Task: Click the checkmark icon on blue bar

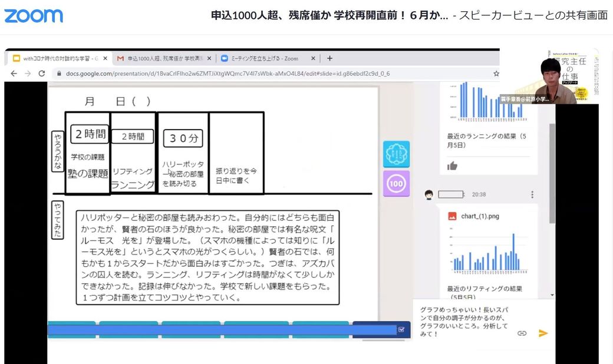Action: pyautogui.click(x=401, y=330)
